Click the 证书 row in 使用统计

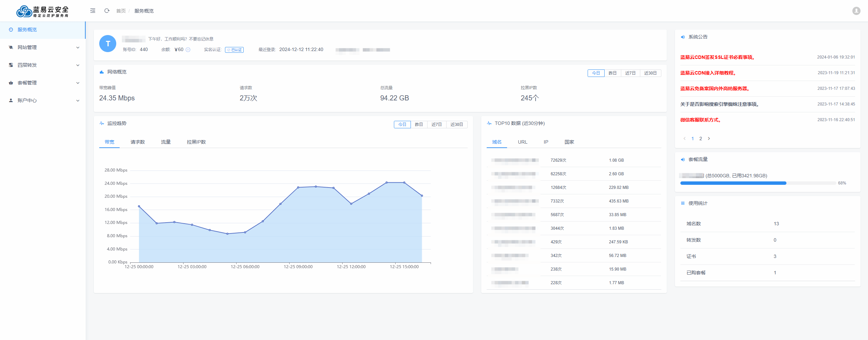(x=767, y=256)
